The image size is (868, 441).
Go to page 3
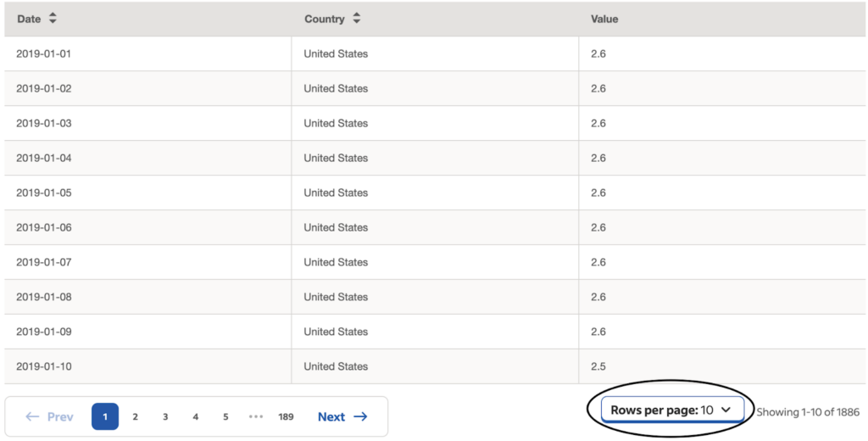tap(165, 416)
